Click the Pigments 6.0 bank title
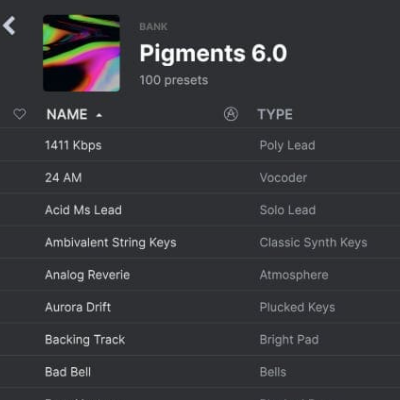 pyautogui.click(x=213, y=53)
